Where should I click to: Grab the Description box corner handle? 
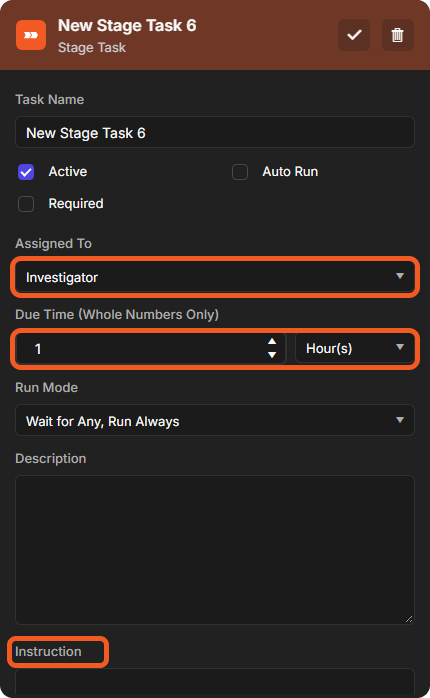pyautogui.click(x=409, y=619)
